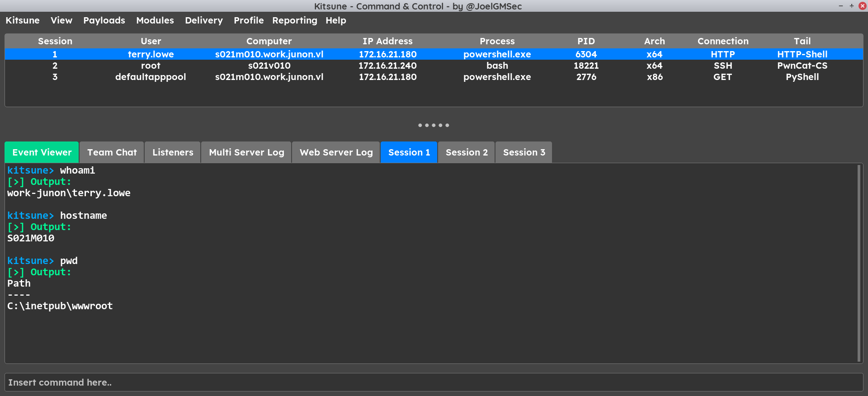Maximize the Kitsune window
Screen dimensions: 868x396
point(852,6)
